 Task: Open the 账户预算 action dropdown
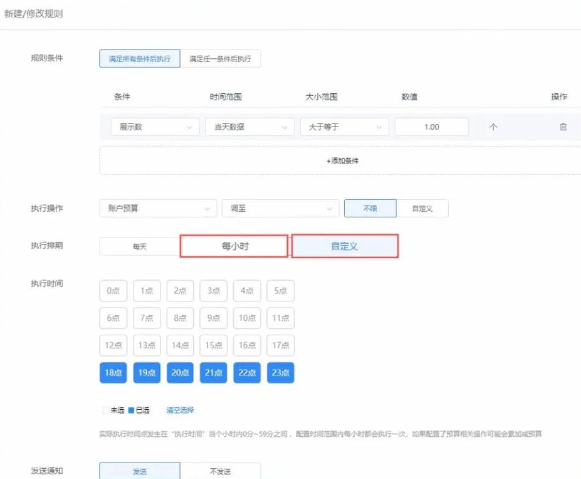(x=158, y=208)
